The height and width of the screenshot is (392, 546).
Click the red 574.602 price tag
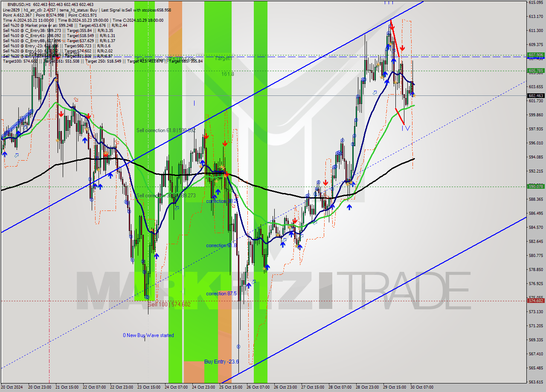pyautogui.click(x=536, y=300)
